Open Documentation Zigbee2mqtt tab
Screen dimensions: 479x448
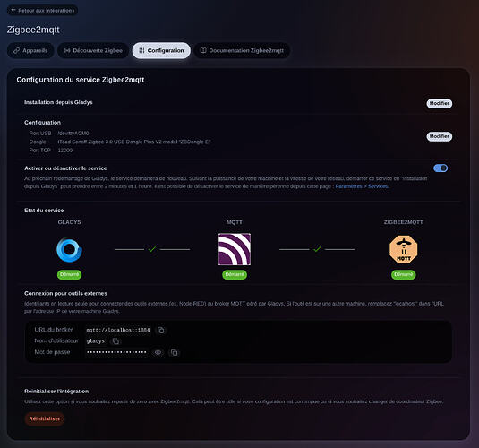242,50
